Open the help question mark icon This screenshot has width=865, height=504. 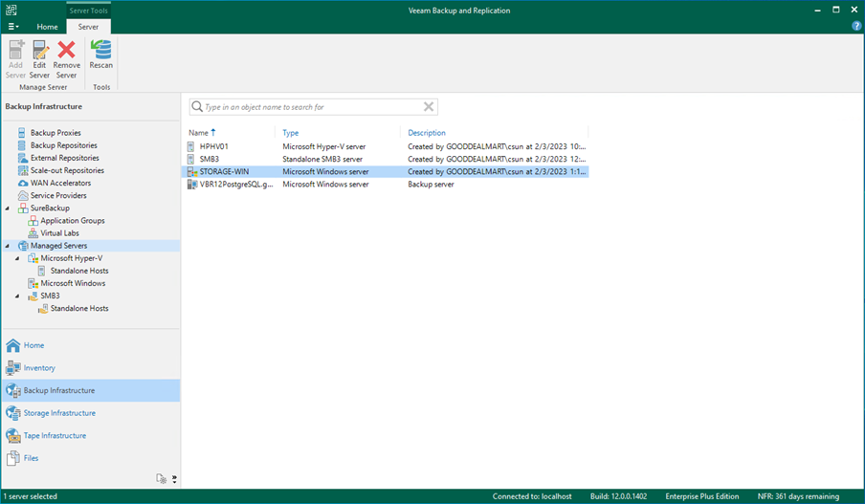(856, 26)
